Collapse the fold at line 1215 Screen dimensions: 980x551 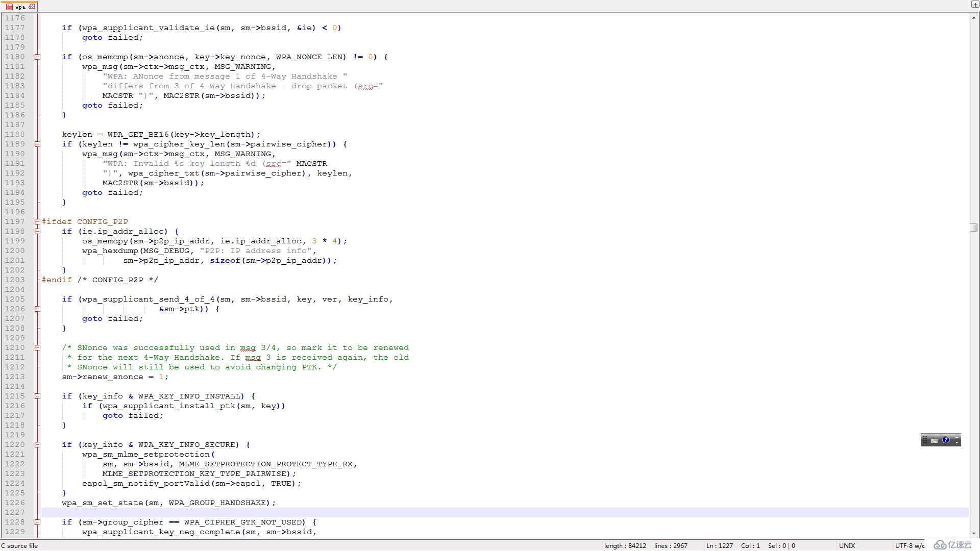pyautogui.click(x=37, y=396)
